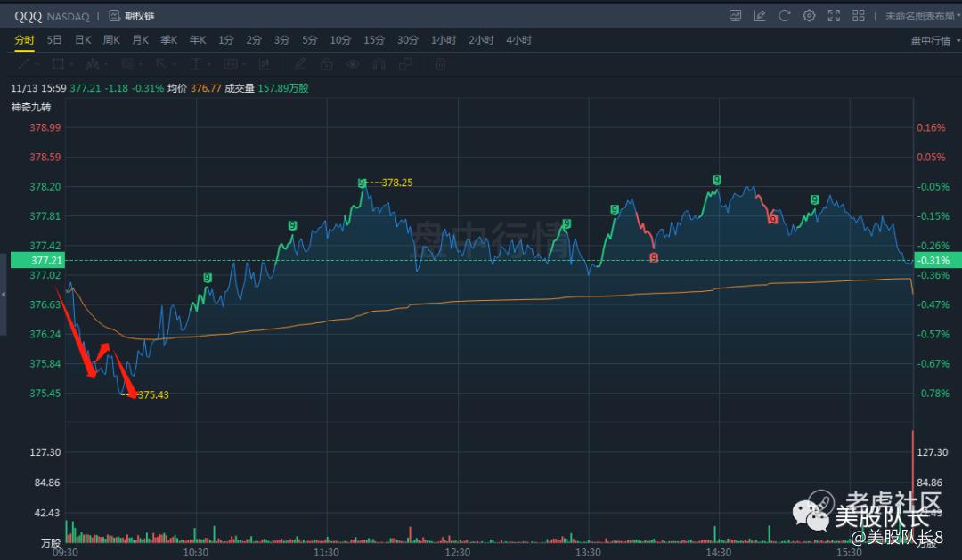Toggle the lock drawings icon
962x560 pixels.
tap(326, 64)
